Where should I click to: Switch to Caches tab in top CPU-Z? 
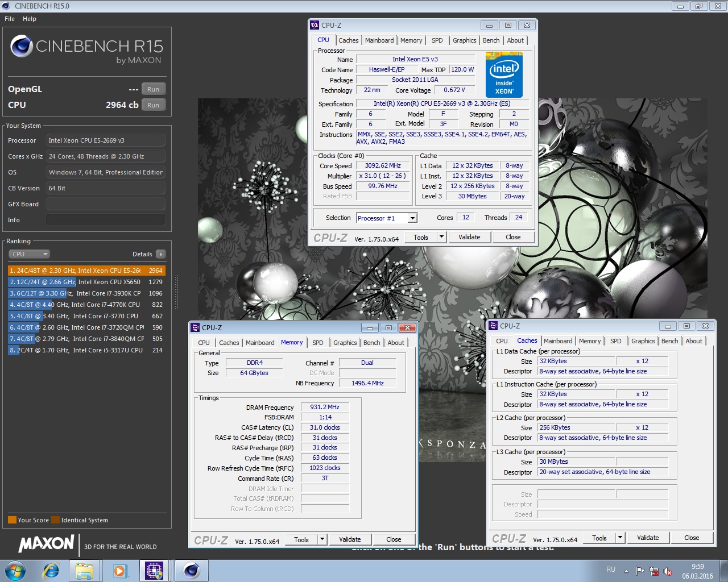[348, 40]
